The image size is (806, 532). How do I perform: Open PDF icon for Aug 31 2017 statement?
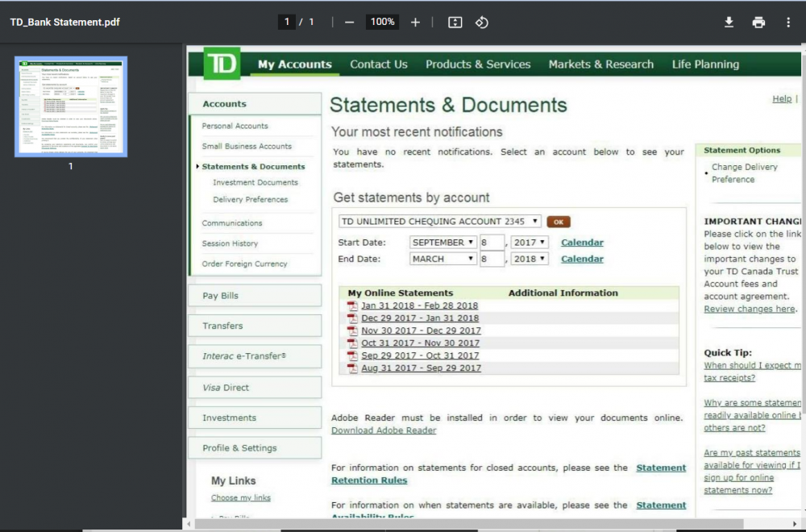tap(352, 368)
